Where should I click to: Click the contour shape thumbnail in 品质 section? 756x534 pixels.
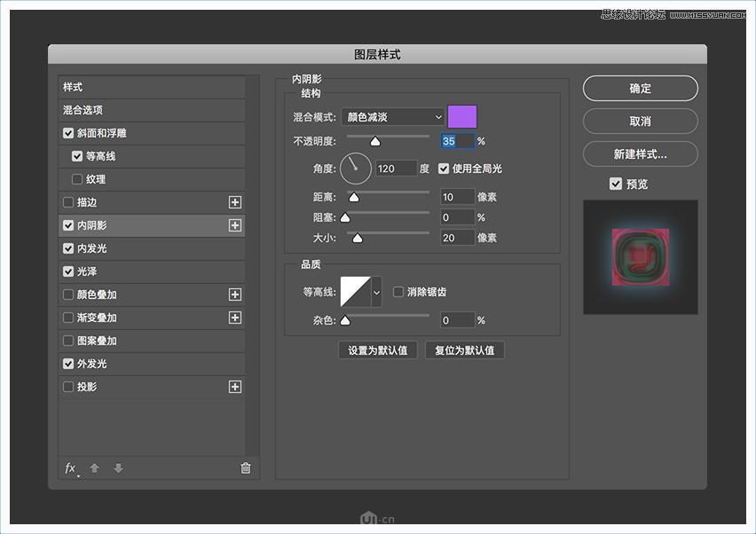click(x=353, y=291)
